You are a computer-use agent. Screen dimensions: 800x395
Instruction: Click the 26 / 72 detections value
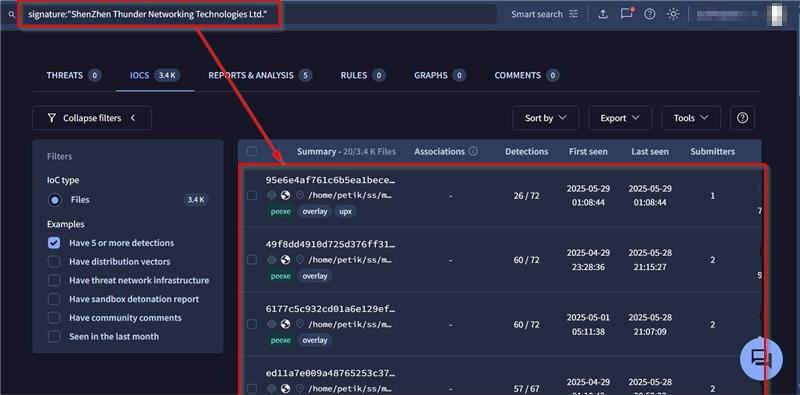click(x=527, y=195)
